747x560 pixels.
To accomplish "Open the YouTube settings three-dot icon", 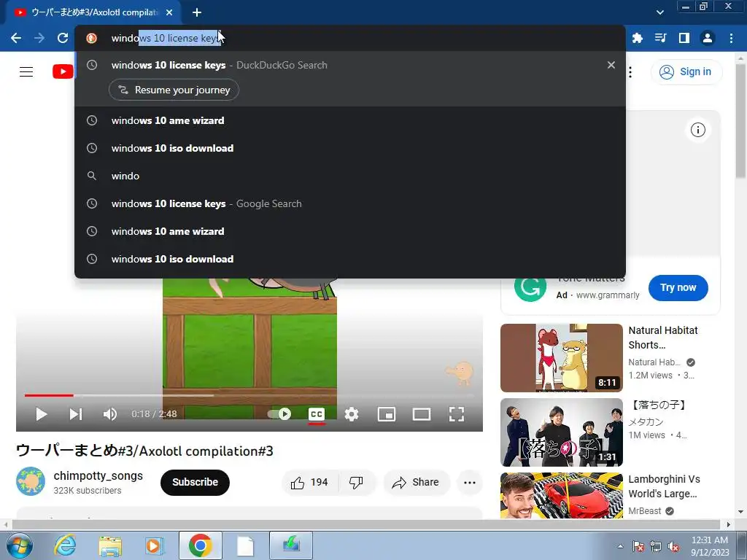I will [630, 72].
